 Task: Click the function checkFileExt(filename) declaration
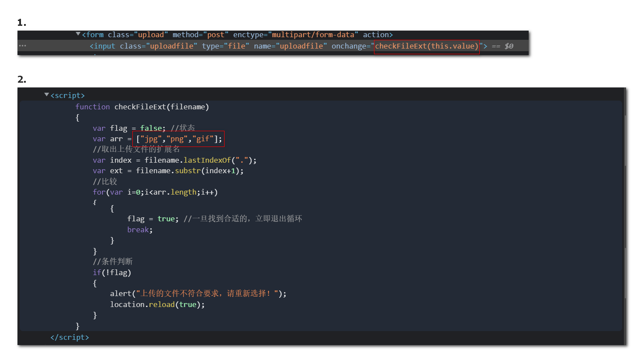pyautogui.click(x=142, y=107)
